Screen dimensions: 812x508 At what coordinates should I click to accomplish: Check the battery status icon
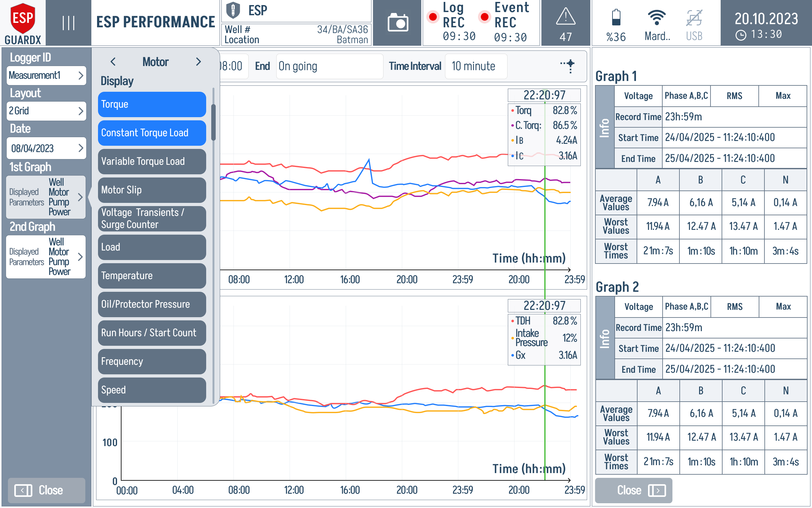[616, 17]
